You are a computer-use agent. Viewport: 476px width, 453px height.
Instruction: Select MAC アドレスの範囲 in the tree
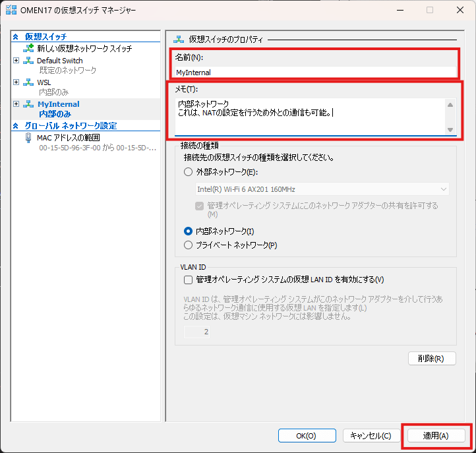tap(69, 138)
